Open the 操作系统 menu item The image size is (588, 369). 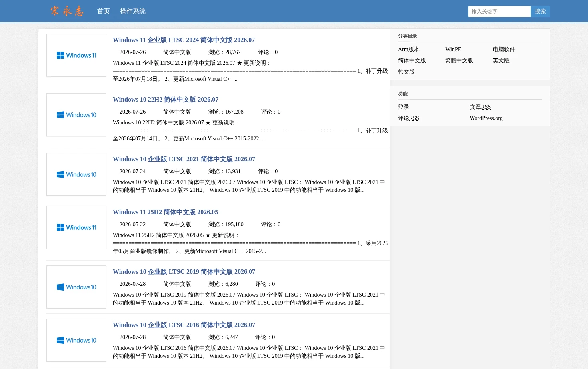[x=133, y=11]
